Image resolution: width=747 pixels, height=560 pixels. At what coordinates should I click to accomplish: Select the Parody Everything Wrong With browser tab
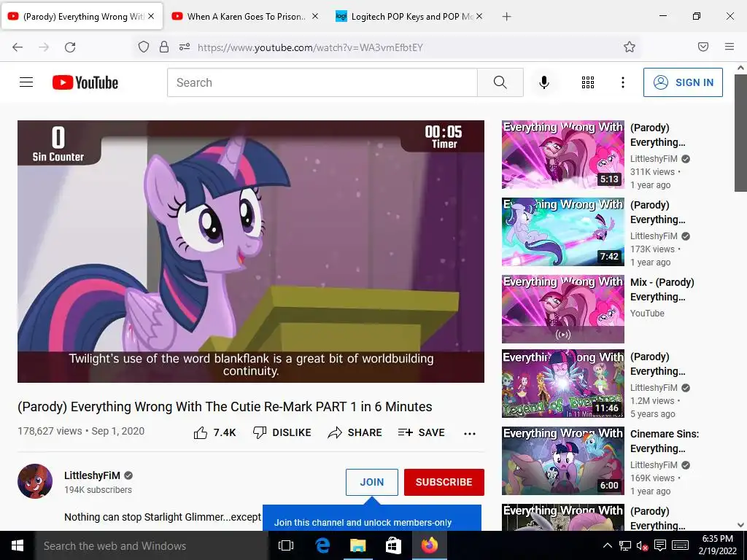[x=82, y=16]
